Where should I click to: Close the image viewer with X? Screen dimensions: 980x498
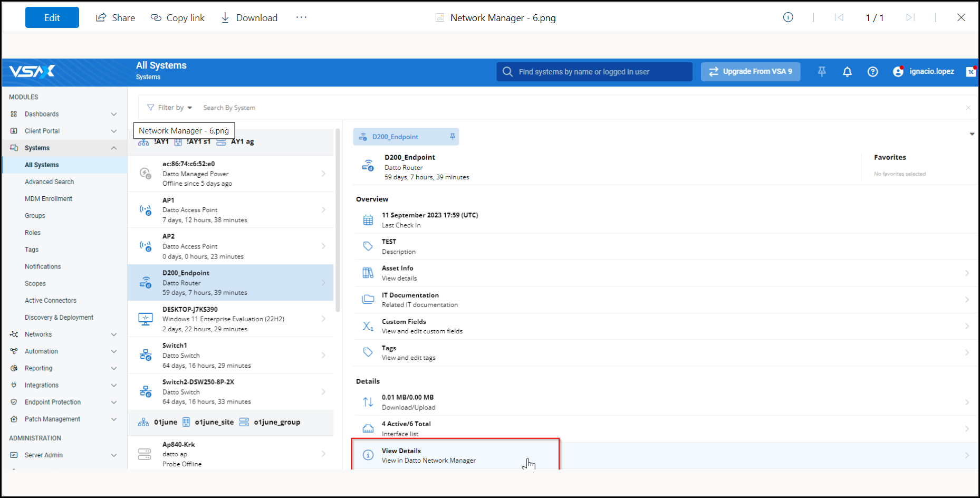(961, 17)
